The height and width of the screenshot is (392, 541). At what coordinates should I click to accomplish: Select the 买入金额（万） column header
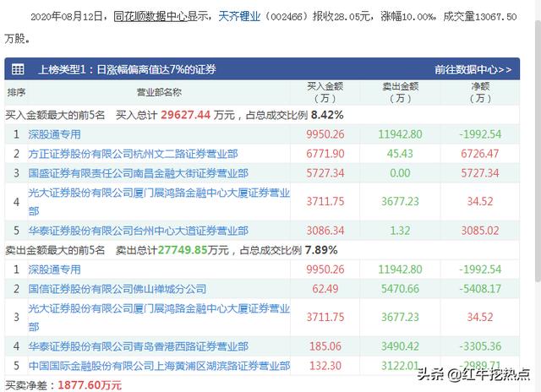(325, 92)
